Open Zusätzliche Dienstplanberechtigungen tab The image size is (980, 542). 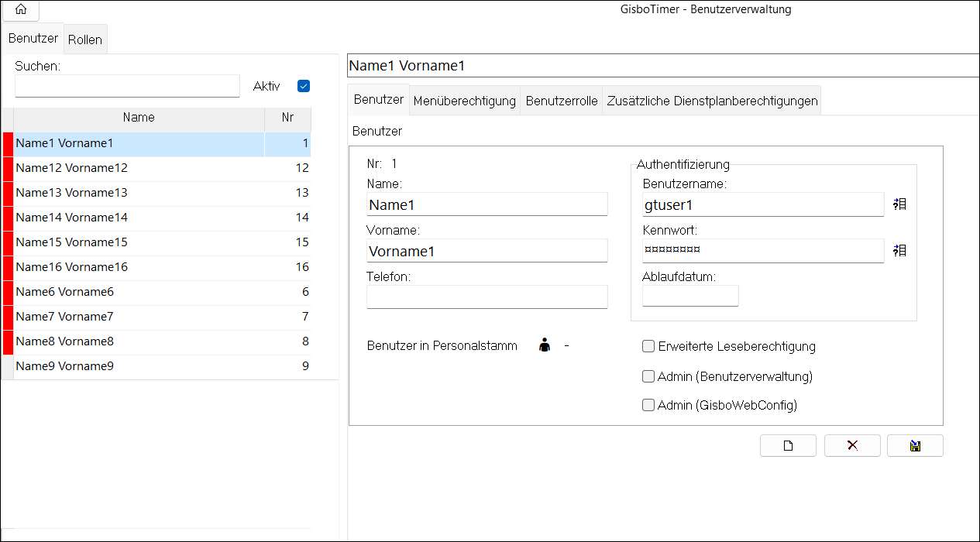tap(712, 101)
